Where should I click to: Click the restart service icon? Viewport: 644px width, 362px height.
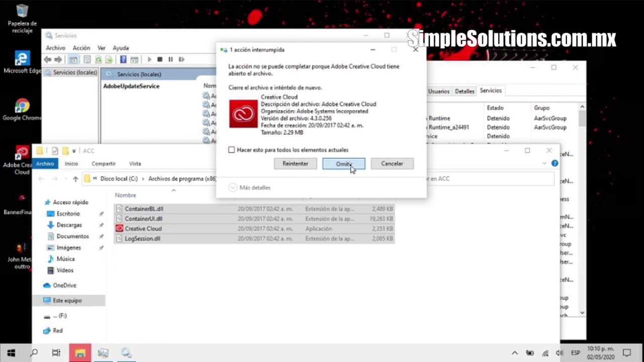tap(182, 59)
